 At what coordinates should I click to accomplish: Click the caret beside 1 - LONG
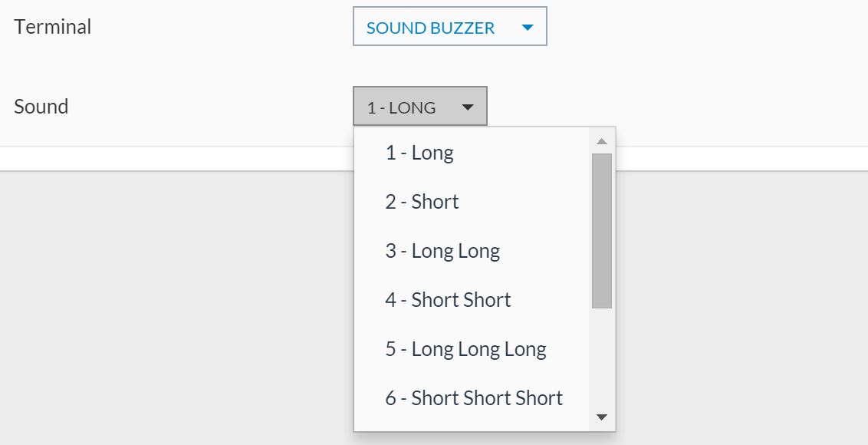[468, 107]
